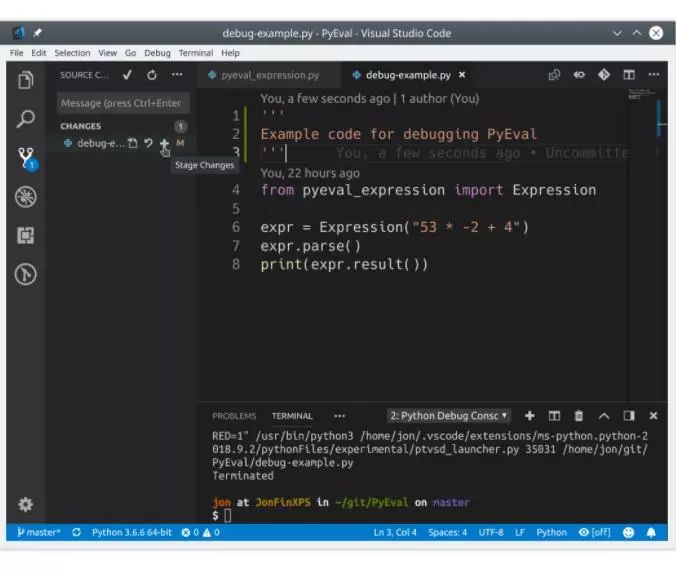Kill terminal with trash icon
Screen dimensions: 676x570
coord(579,416)
